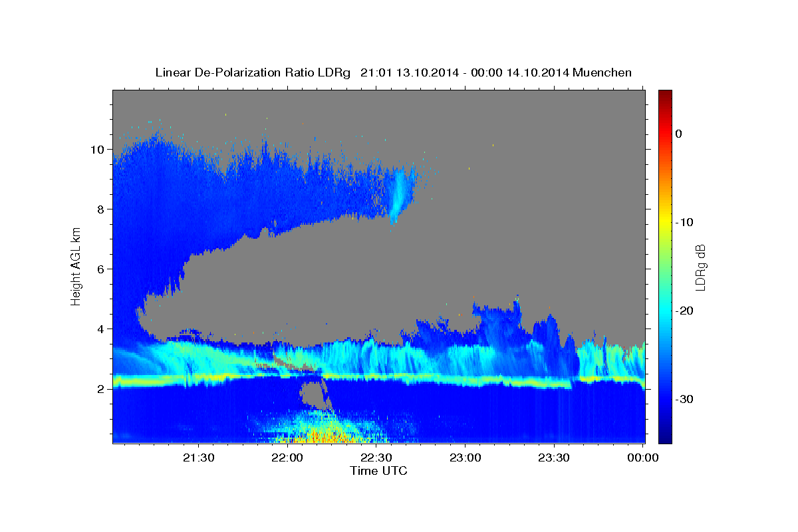This screenshot has height=532, width=798.
Task: Click the height tick label 8
Action: [x=102, y=209]
